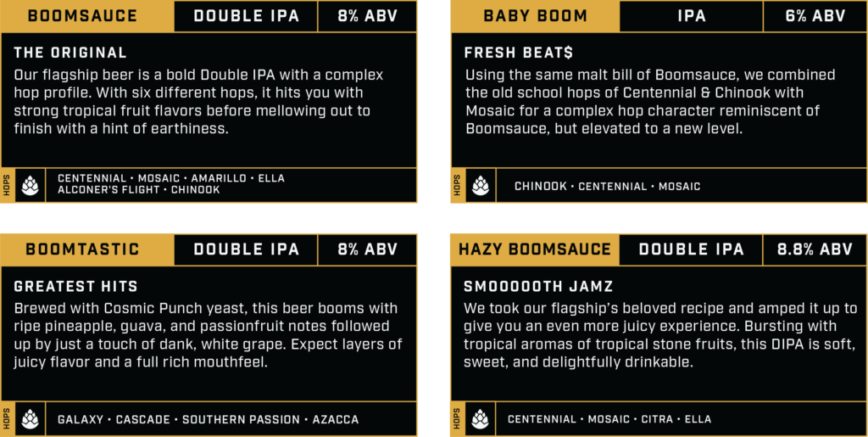Click the Galaxy Cascade Southern Passion Azacca hops list
Image resolution: width=868 pixels, height=437 pixels.
point(208,419)
